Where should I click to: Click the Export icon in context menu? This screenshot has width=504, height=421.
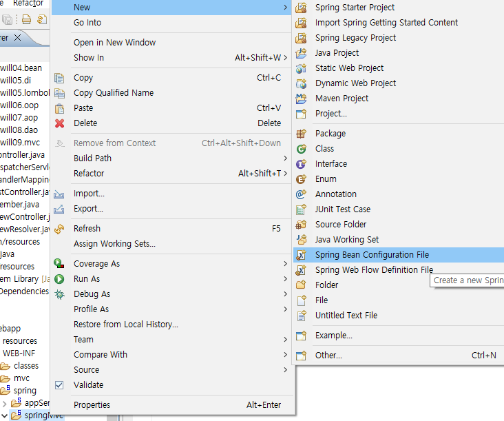point(59,209)
